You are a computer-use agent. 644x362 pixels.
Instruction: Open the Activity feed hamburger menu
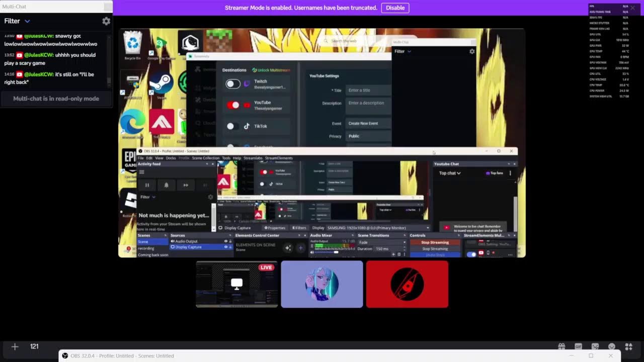click(x=141, y=172)
